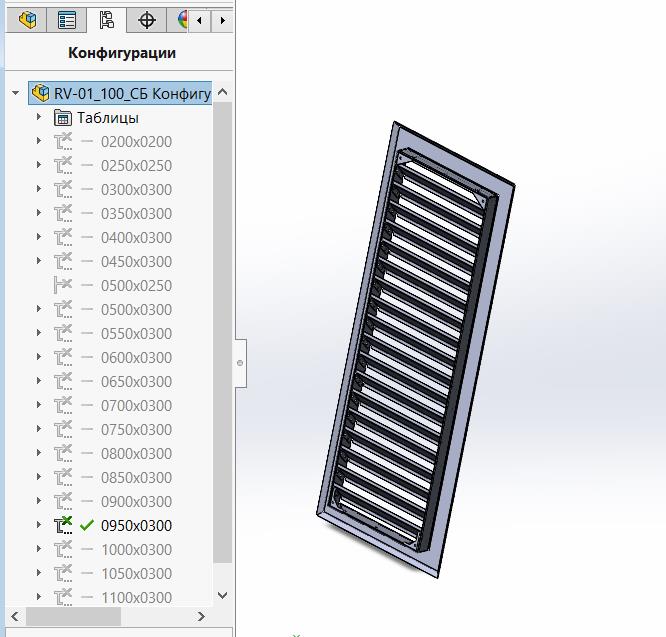Select the Таблицы tree item
The height and width of the screenshot is (637, 666).
coord(108,118)
